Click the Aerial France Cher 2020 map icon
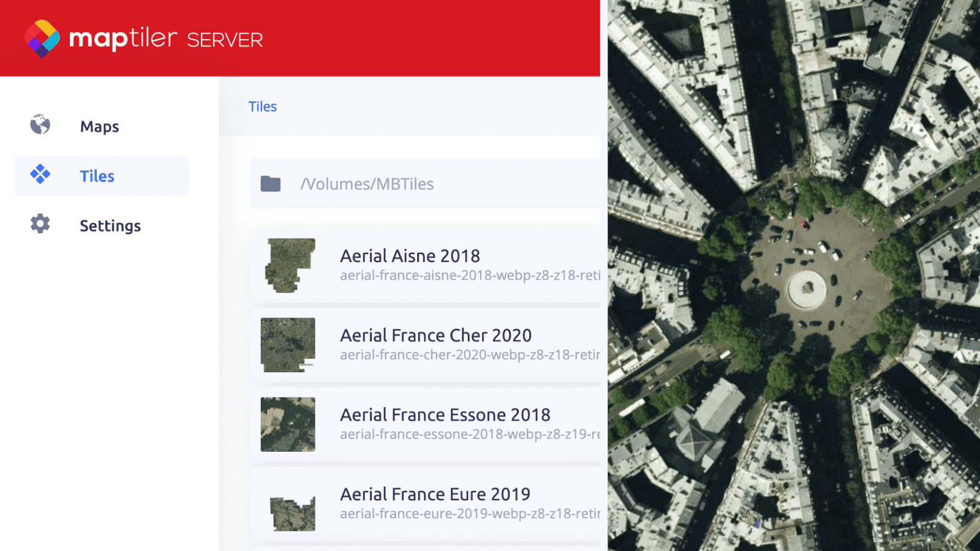Screen dimensions: 980x551 tap(287, 345)
